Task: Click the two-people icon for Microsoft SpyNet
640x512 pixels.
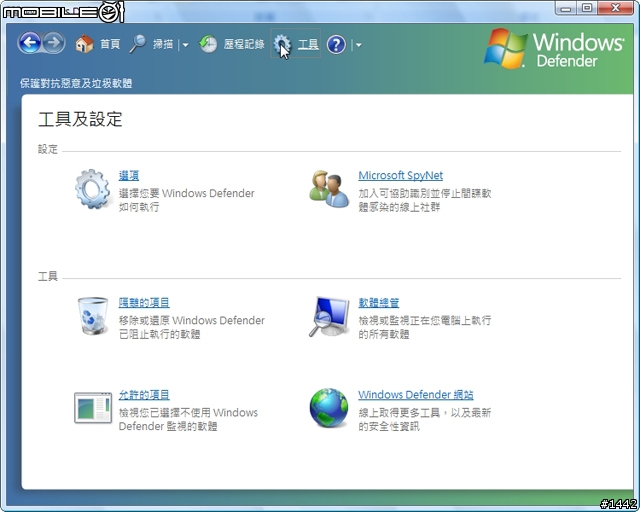Action: click(329, 189)
